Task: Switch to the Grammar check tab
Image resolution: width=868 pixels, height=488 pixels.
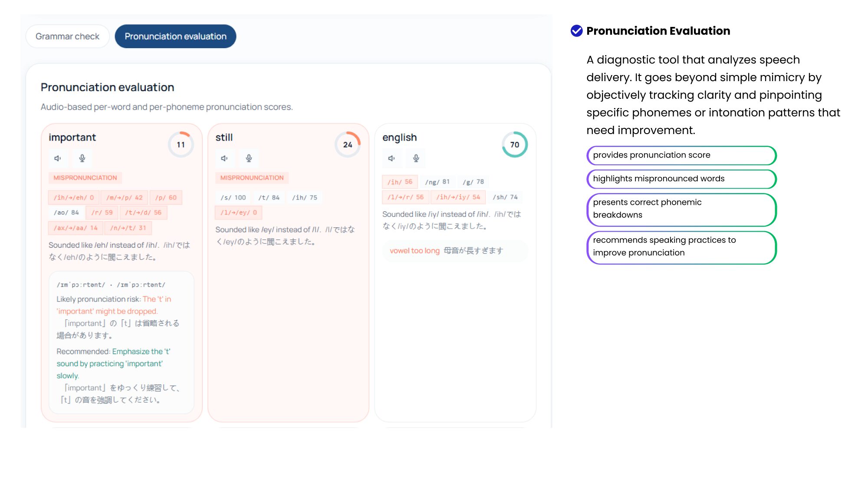Action: tap(67, 36)
